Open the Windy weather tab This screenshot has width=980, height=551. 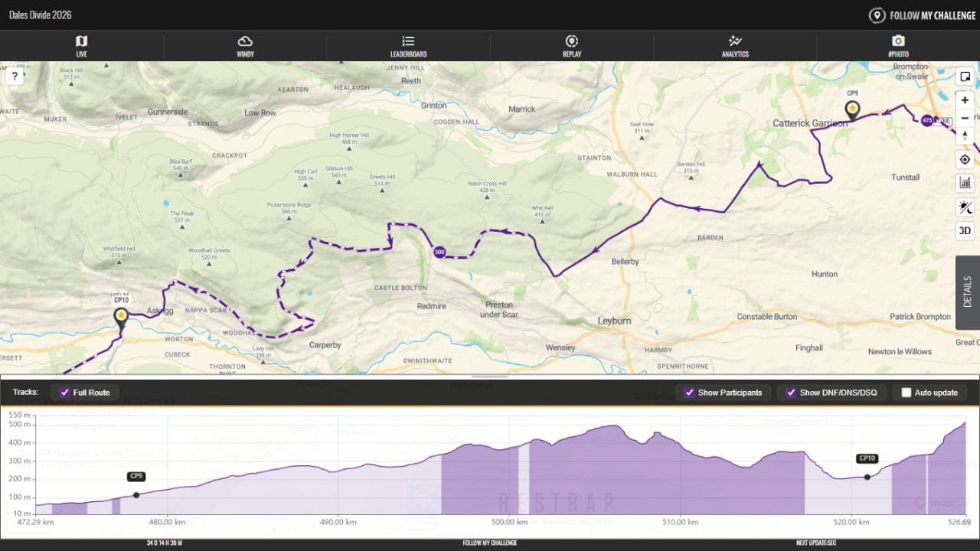point(245,46)
